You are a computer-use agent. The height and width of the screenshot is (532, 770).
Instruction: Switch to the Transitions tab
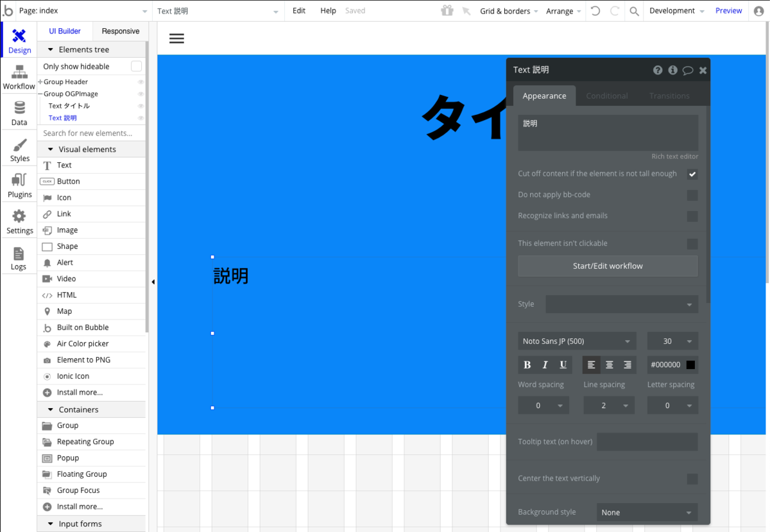[669, 96]
